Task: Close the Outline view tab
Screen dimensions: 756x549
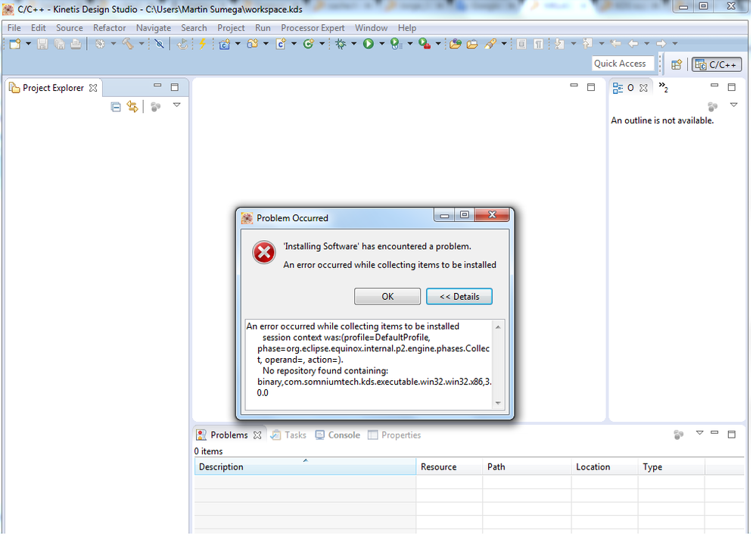Action: [x=643, y=88]
